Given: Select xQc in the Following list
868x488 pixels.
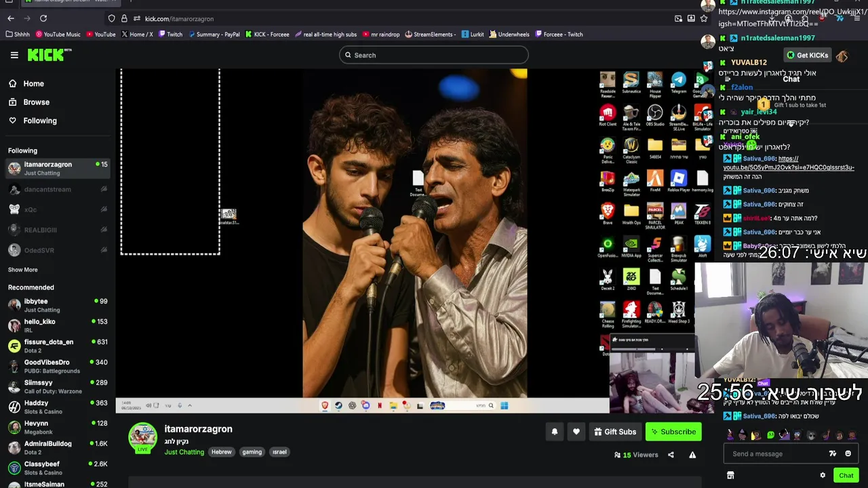Looking at the screenshot, I should (58, 209).
